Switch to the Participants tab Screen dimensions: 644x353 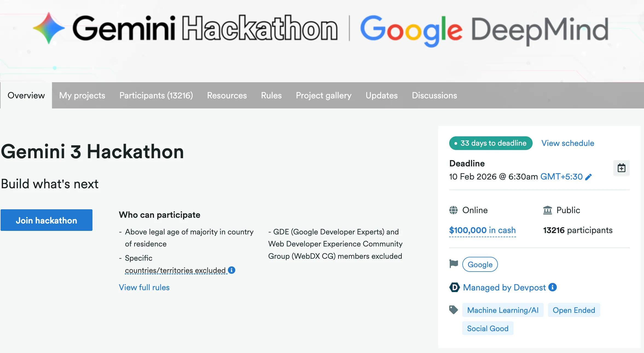156,95
